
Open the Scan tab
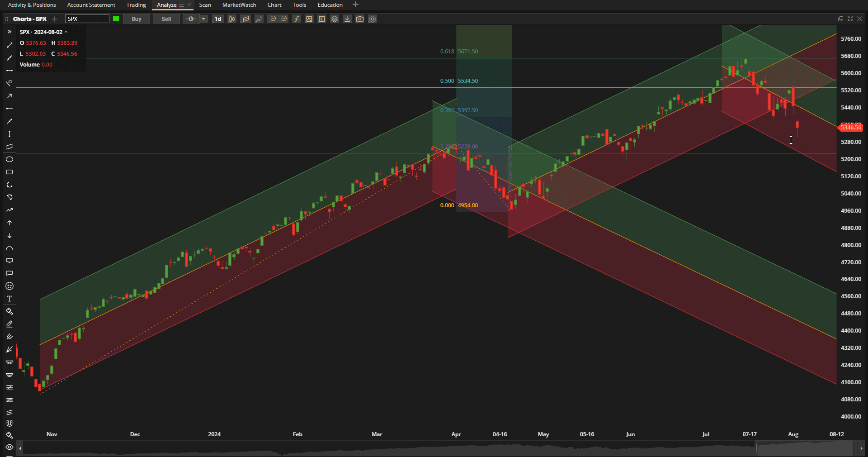coord(205,5)
